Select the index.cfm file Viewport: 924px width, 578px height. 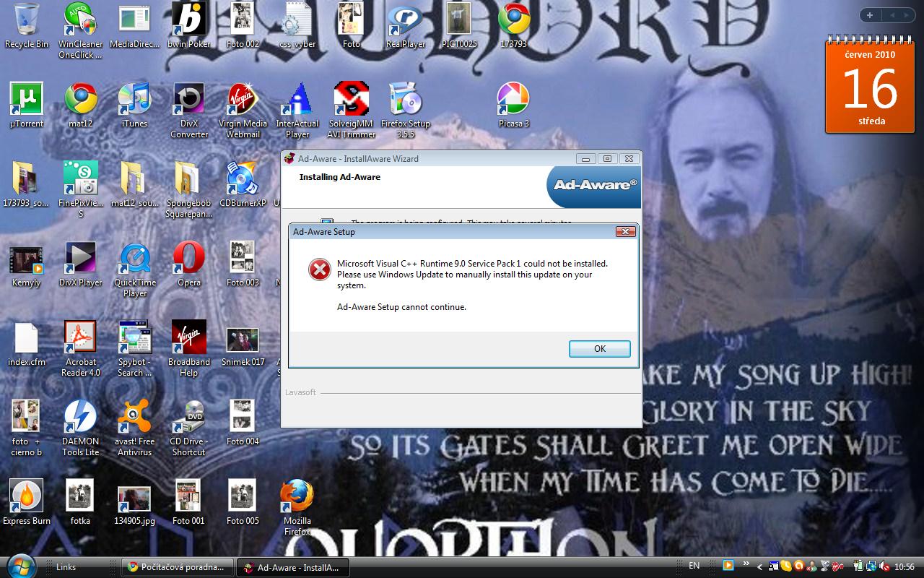pyautogui.click(x=26, y=344)
